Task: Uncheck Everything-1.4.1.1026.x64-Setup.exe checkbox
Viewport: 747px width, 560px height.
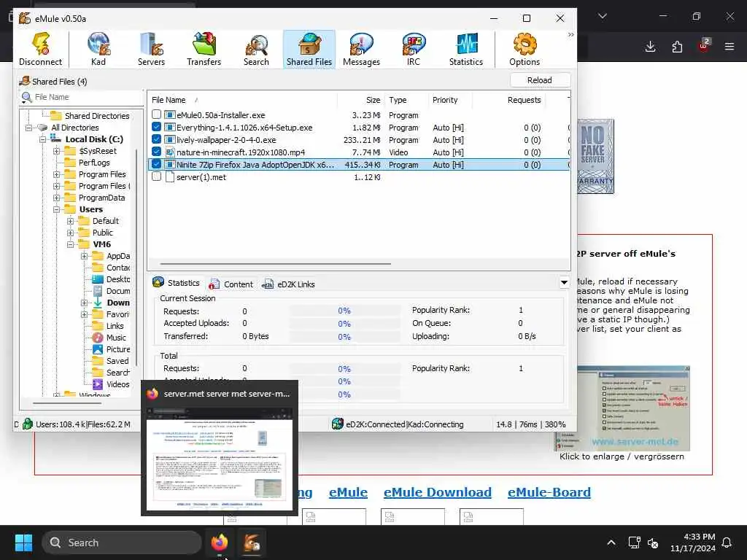Action: [156, 127]
